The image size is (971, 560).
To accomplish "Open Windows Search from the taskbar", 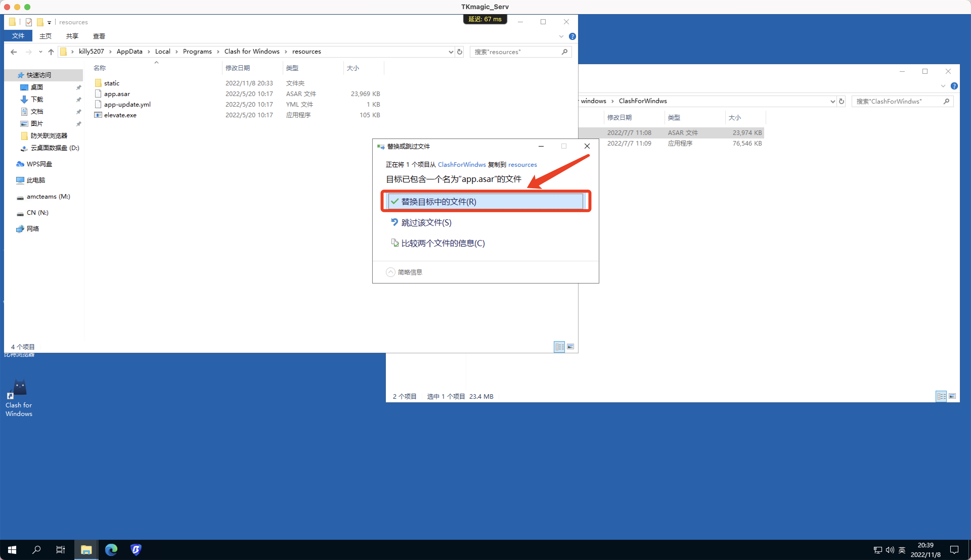I will (x=36, y=550).
